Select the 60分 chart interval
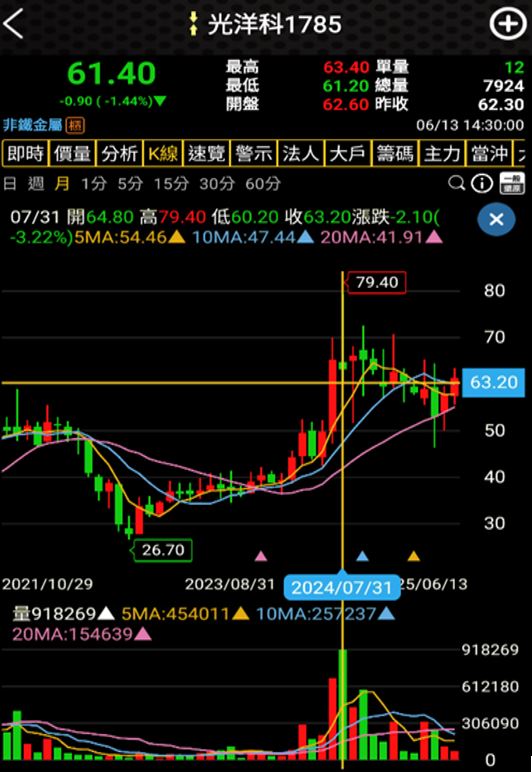 (263, 184)
